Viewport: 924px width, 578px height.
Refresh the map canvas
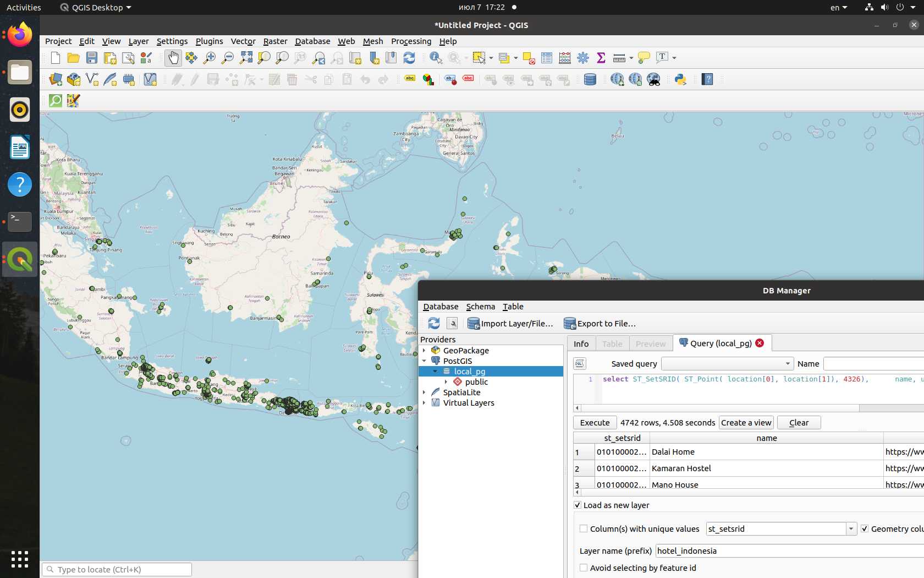point(409,58)
